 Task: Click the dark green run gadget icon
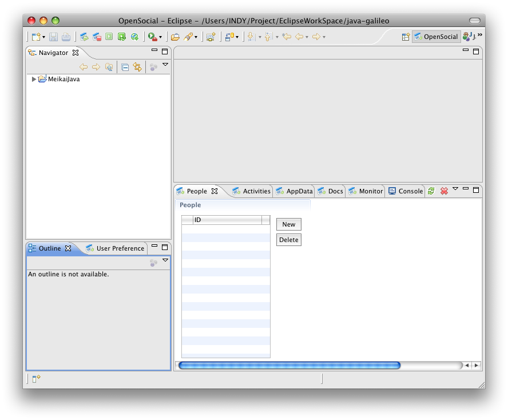point(122,37)
